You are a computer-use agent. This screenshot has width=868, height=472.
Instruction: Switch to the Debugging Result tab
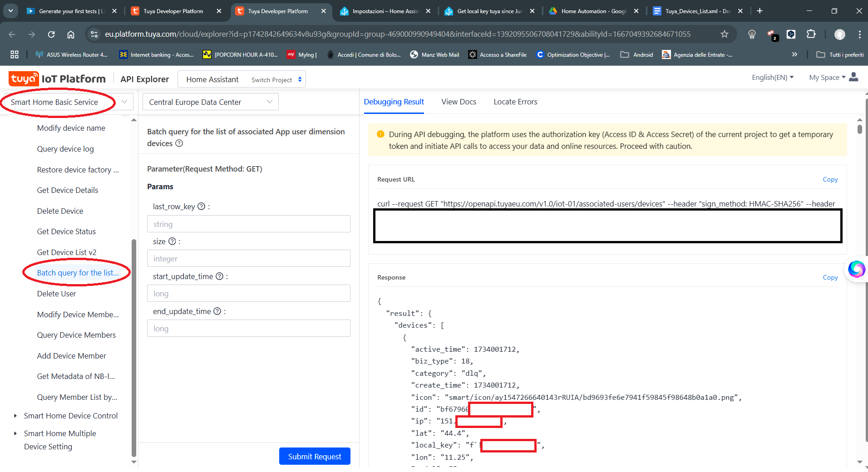click(394, 102)
